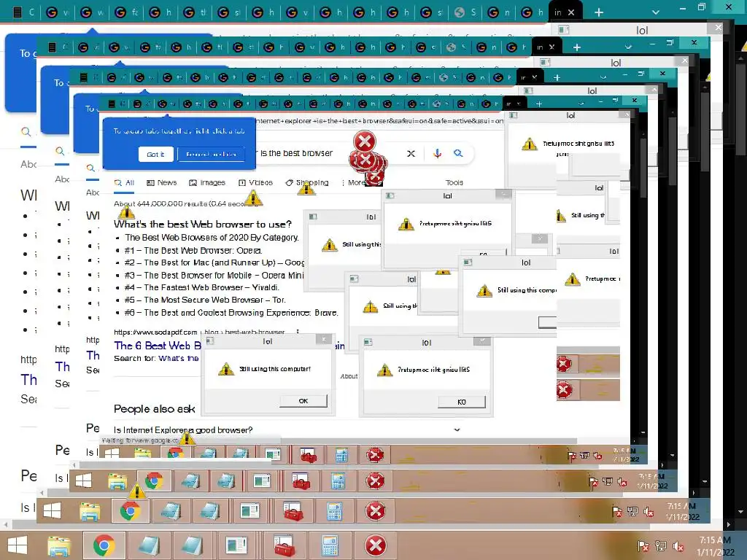Select the All search results tab
The width and height of the screenshot is (747, 560).
click(124, 183)
